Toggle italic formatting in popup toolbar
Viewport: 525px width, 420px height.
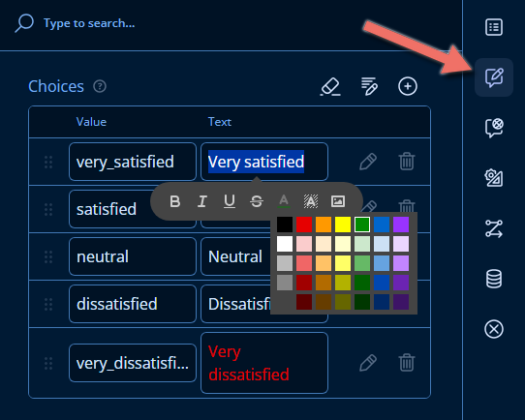click(202, 201)
